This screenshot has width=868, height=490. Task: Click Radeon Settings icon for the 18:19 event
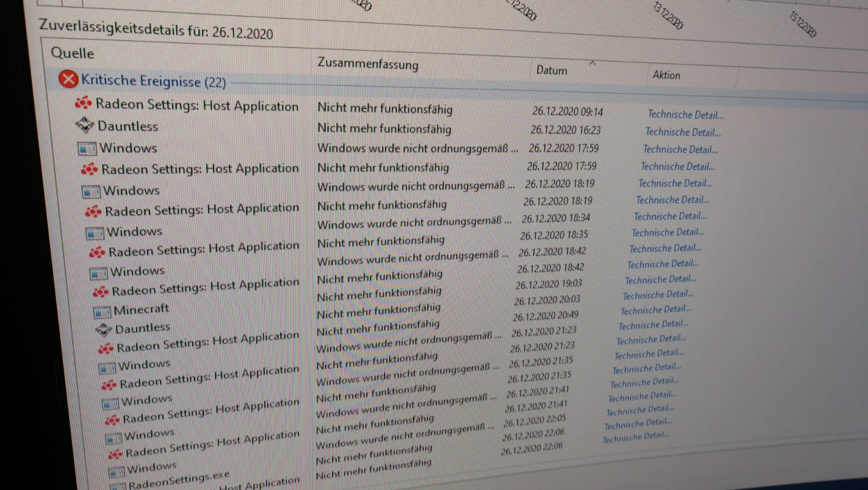click(x=93, y=211)
